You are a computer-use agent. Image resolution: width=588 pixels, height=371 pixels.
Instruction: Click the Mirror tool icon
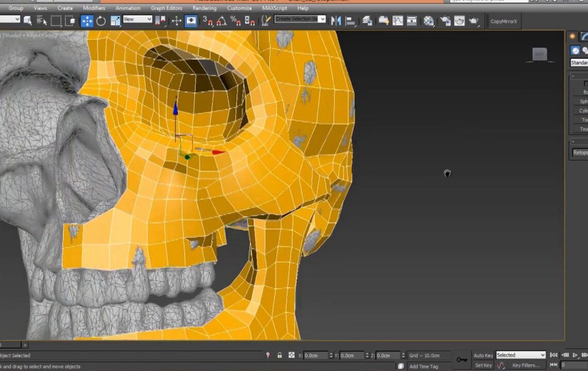(338, 21)
